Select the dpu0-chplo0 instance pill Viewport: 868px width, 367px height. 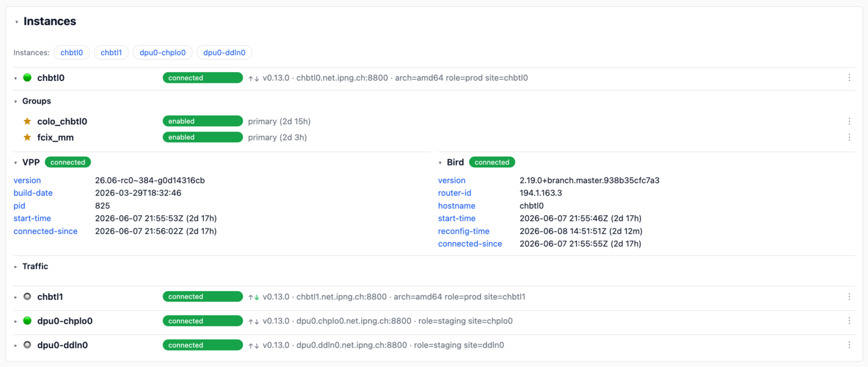tap(162, 53)
